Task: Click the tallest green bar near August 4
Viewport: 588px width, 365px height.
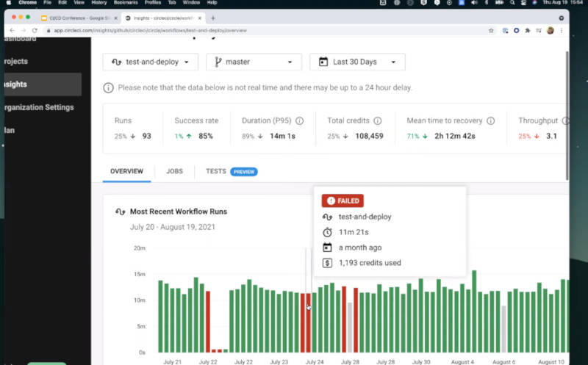Action: tap(474, 311)
